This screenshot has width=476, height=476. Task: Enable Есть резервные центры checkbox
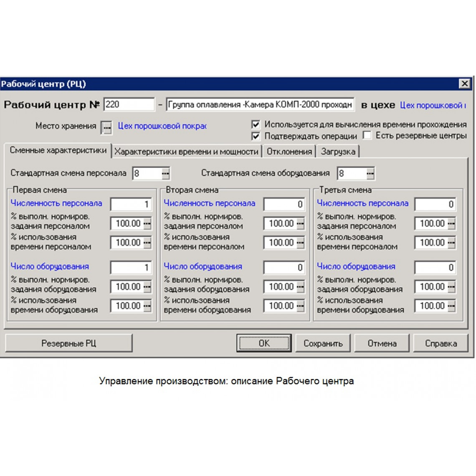367,135
